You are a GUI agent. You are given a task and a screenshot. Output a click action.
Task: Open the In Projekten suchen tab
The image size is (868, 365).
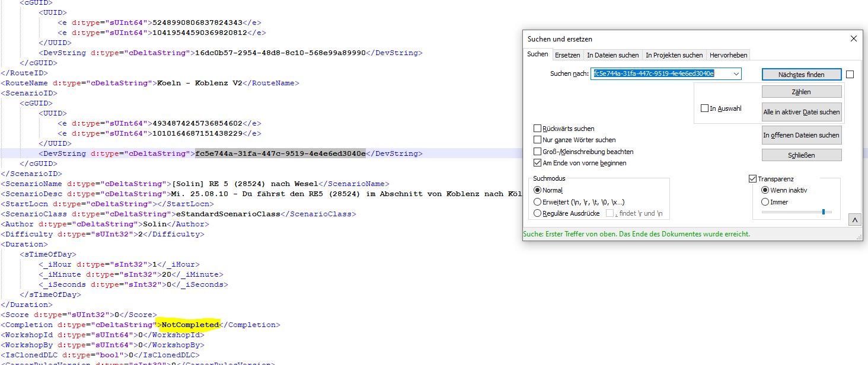[674, 55]
